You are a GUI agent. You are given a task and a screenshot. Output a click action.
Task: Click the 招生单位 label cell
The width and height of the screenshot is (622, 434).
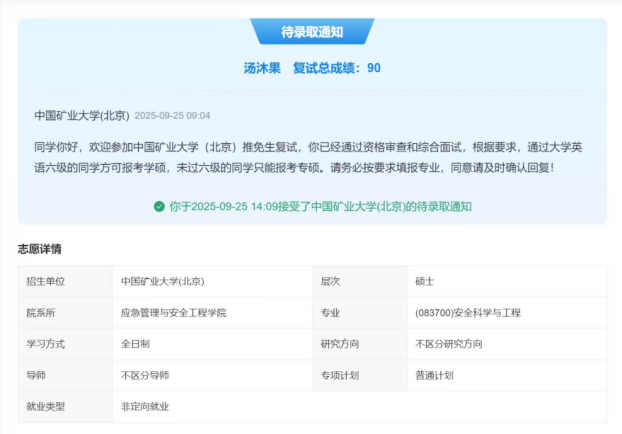tap(45, 281)
